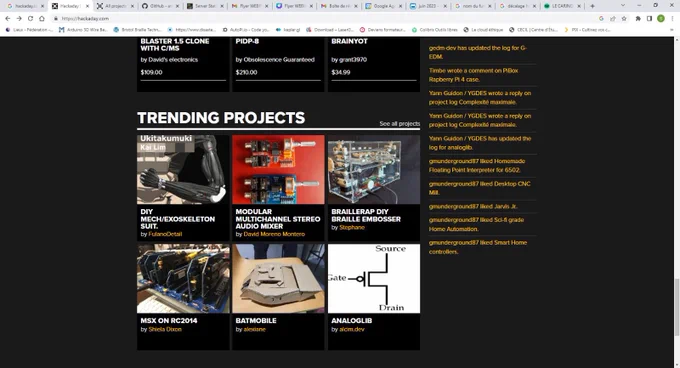Open the Chrome three-dot menu
680x368 pixels.
(x=672, y=19)
